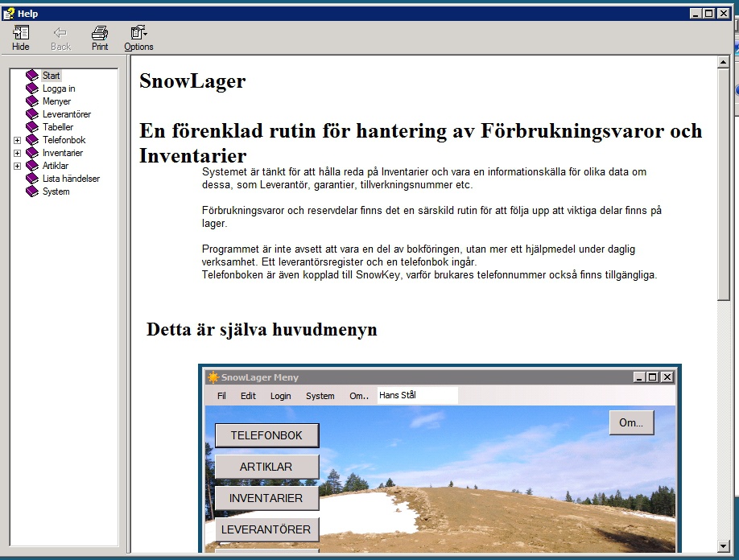
Task: Expand the Inventarier tree node
Action: (17, 153)
